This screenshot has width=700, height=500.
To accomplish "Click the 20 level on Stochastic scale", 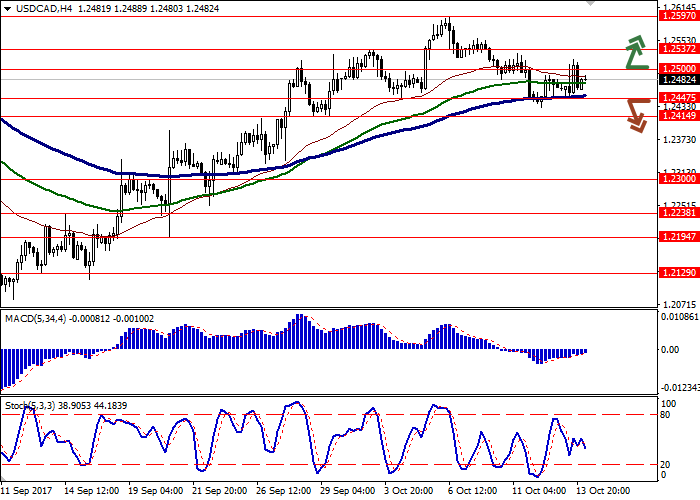I will click(x=665, y=465).
